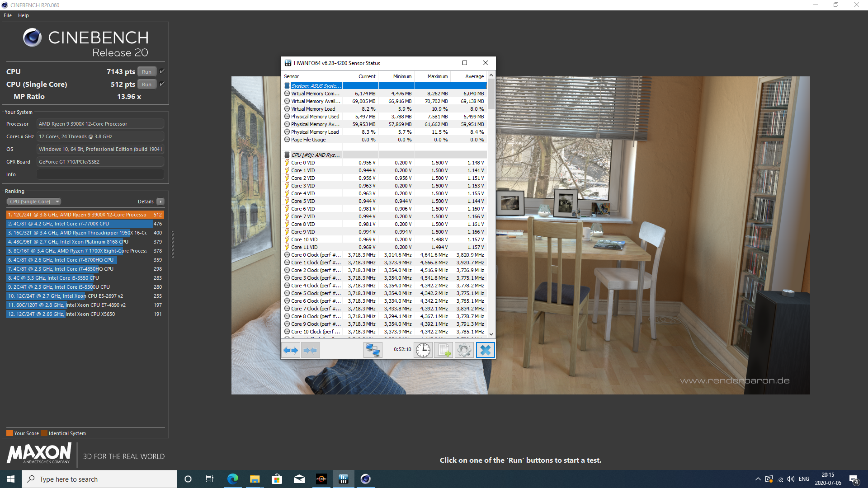Expand the ranking Details arrow
The image size is (868, 488).
pos(160,202)
